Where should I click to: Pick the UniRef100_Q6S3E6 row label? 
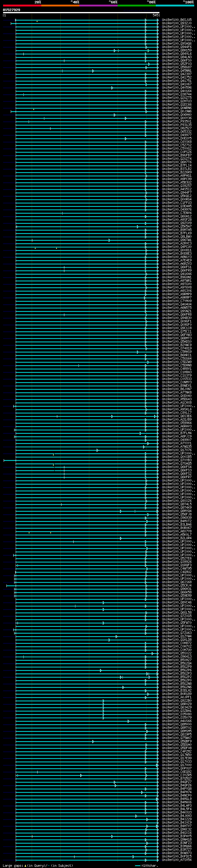pyautogui.click(x=177, y=416)
